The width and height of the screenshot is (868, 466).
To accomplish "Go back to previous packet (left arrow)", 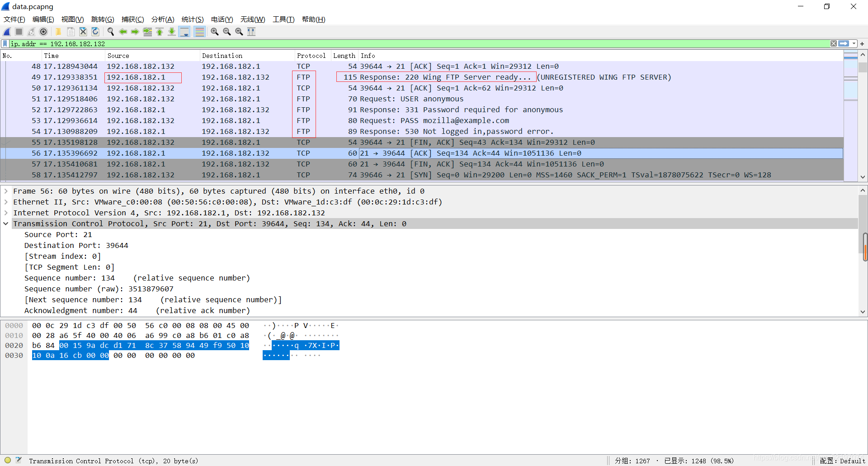I will coord(123,32).
